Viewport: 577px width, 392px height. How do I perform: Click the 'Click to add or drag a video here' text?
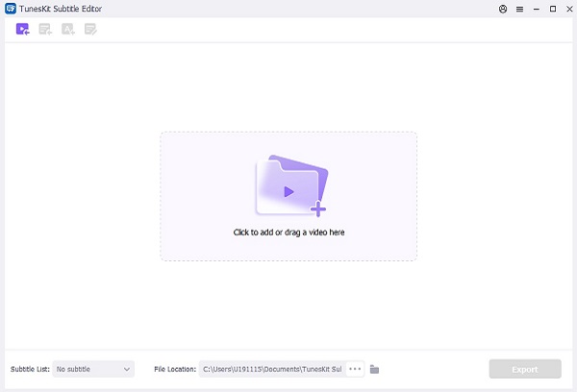[x=288, y=233]
